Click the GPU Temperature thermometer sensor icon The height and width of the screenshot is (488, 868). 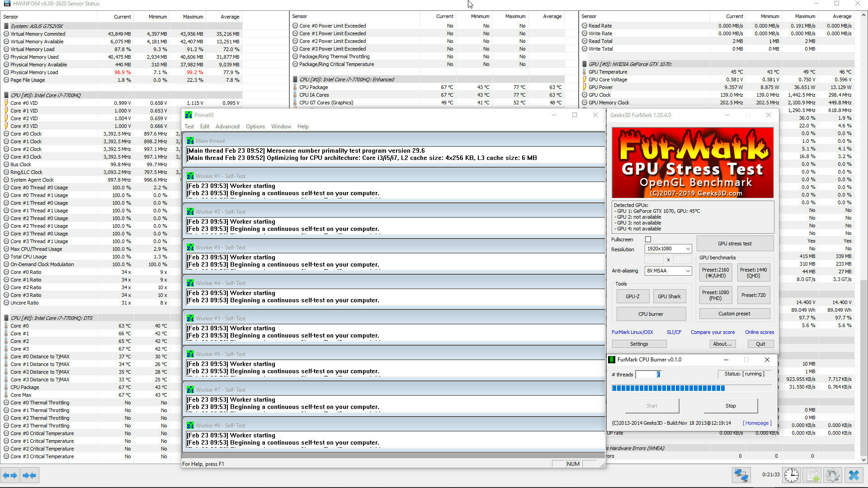(x=585, y=72)
